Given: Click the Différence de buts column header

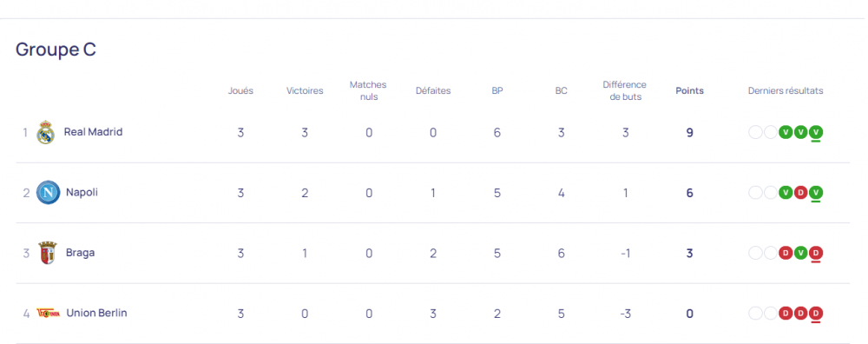Looking at the screenshot, I should pyautogui.click(x=624, y=91).
